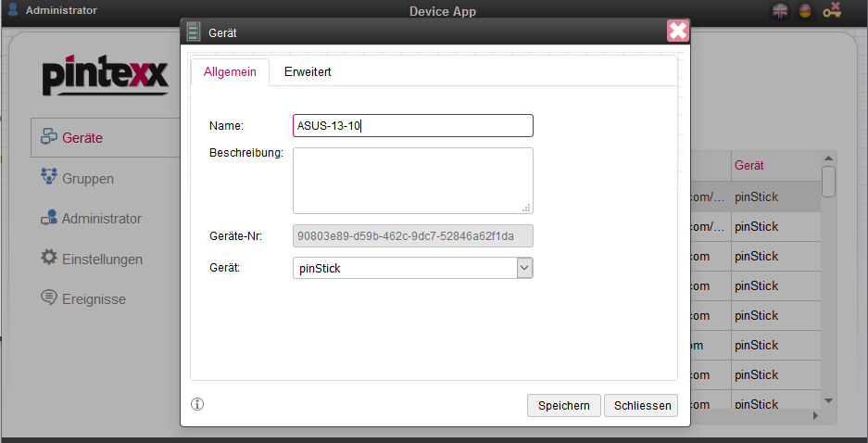868x443 pixels.
Task: Switch to the Erweitert tab
Action: click(308, 71)
